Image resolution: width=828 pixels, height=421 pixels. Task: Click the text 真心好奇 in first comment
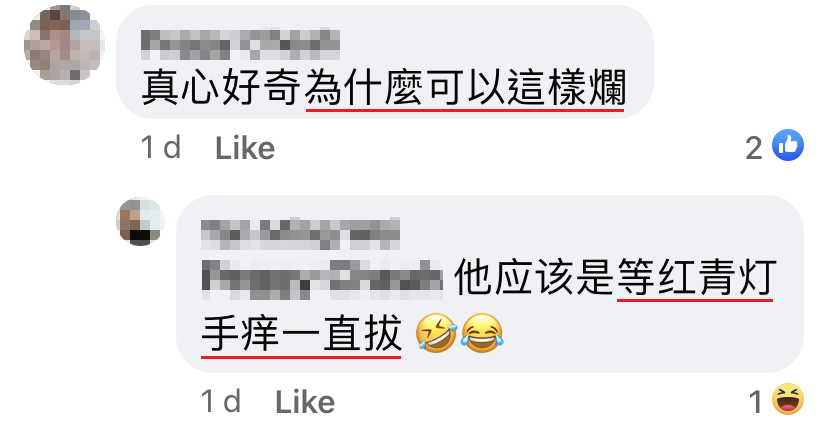[x=221, y=88]
